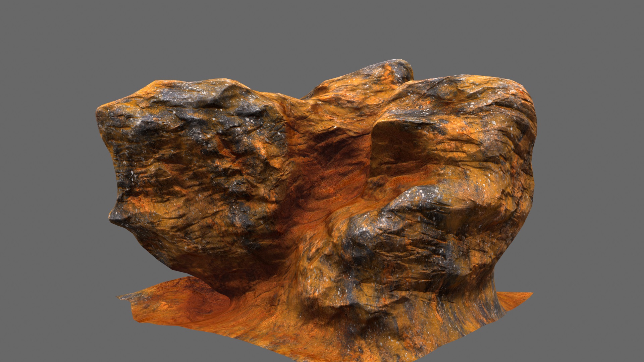Click the jagged left tip of ground plane
Image resolution: width=644 pixels, height=362 pixels.
point(121,298)
